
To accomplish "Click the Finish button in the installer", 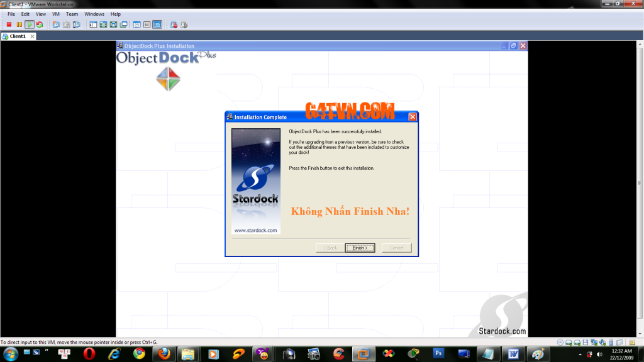I will pyautogui.click(x=360, y=248).
